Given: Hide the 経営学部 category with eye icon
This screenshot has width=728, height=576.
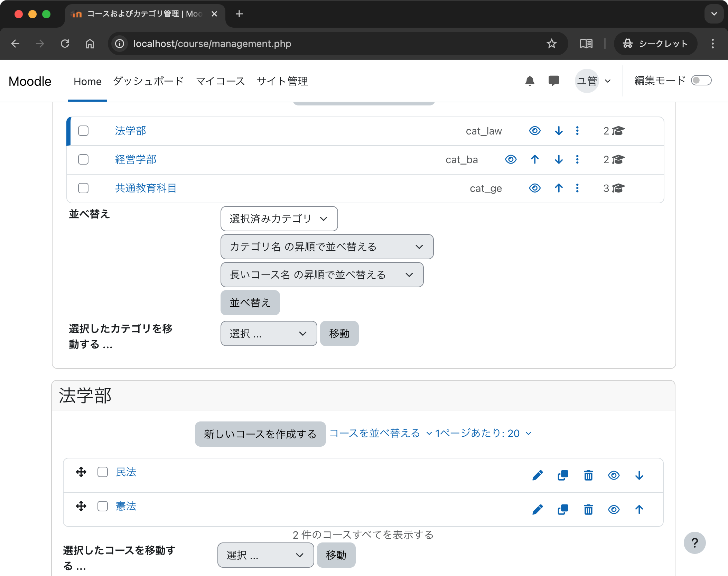Looking at the screenshot, I should click(x=511, y=159).
